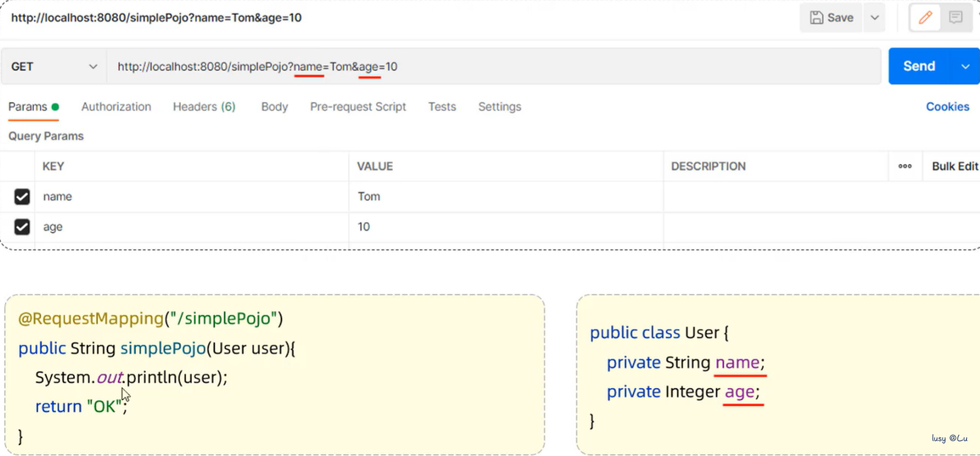Screen dimensions: 980x456
Task: Expand the Save options dropdown arrow
Action: coord(875,18)
